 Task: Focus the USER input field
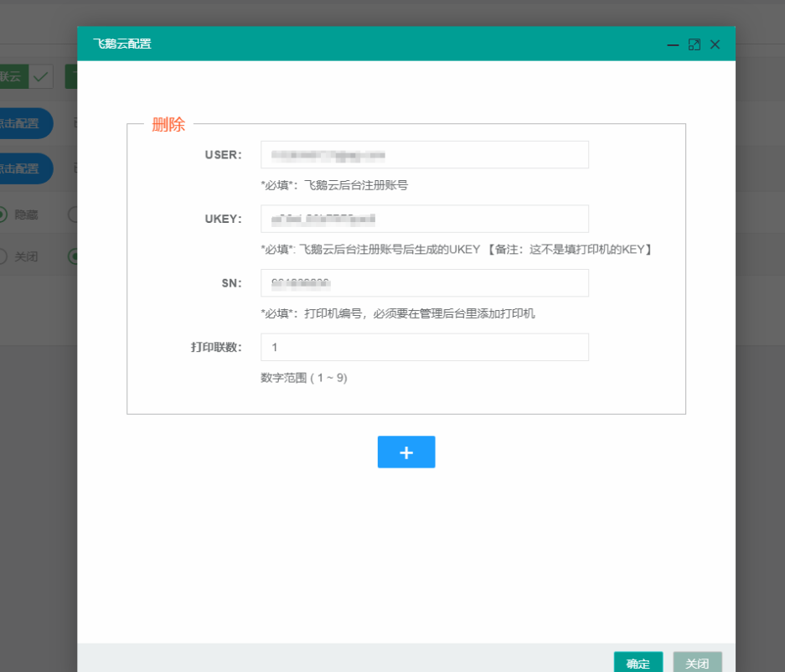tap(425, 155)
